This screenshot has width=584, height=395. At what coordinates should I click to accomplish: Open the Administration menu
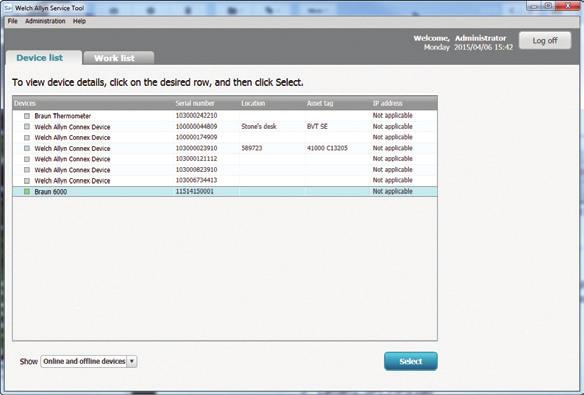[45, 21]
